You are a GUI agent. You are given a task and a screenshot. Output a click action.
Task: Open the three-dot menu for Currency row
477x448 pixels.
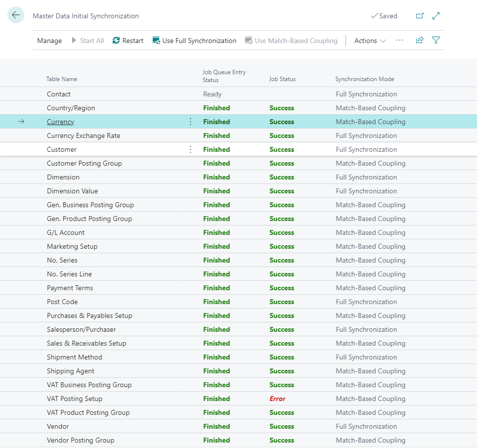[191, 122]
